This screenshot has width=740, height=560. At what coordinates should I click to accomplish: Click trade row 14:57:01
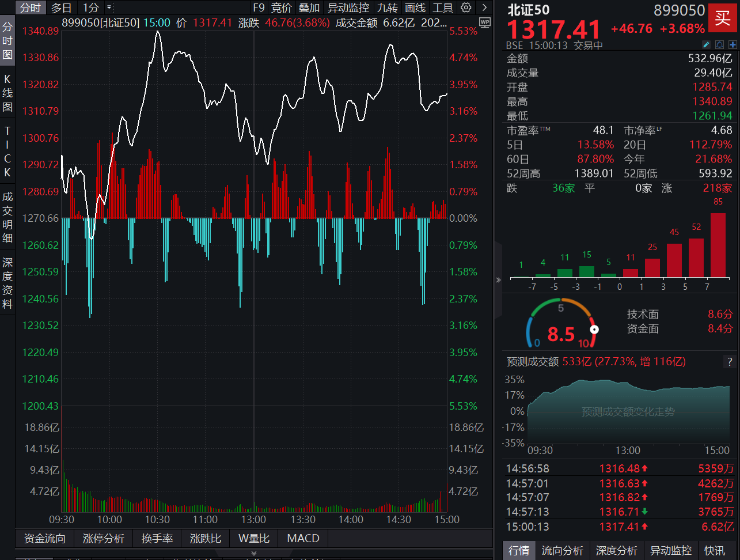pyautogui.click(x=620, y=483)
